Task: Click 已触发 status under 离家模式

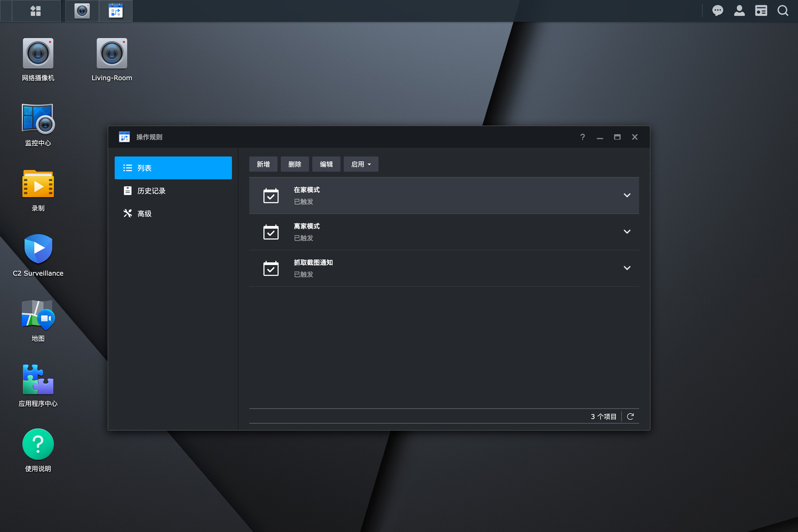Action: click(x=304, y=238)
